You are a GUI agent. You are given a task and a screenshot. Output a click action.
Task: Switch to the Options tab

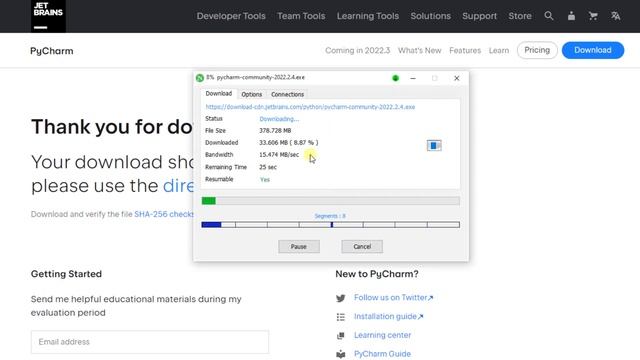[251, 94]
